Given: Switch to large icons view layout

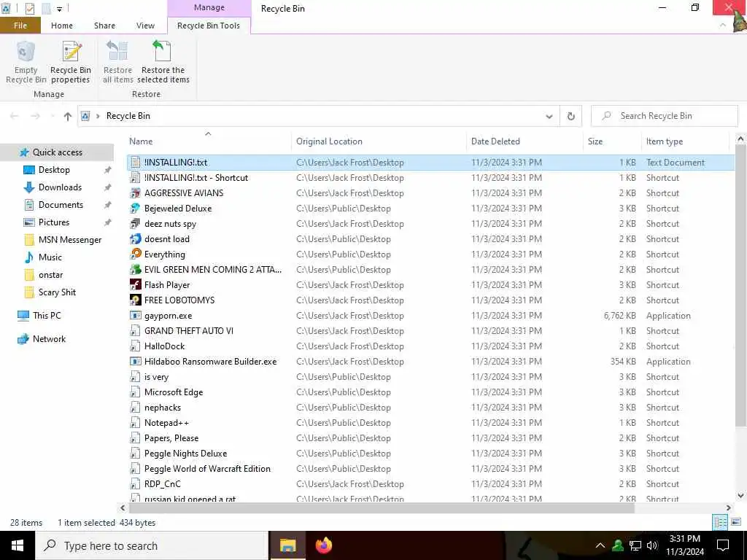Looking at the screenshot, I should point(735,522).
